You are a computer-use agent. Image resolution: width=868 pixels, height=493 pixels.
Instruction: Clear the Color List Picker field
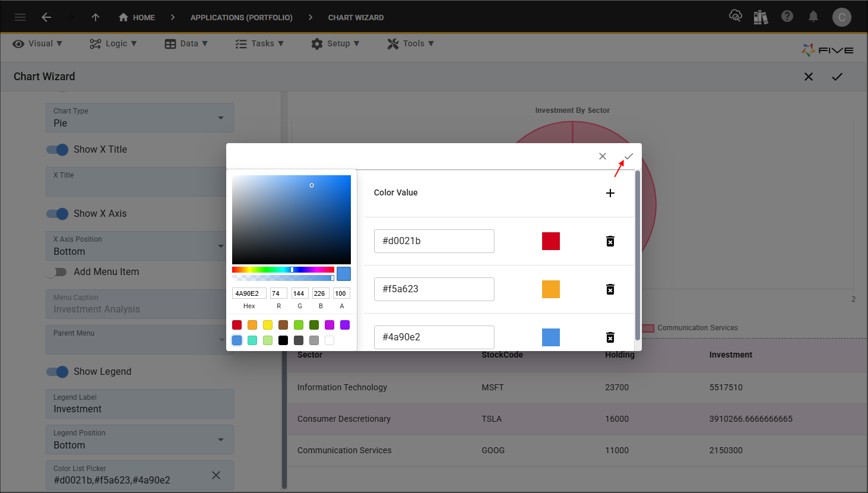(x=216, y=475)
